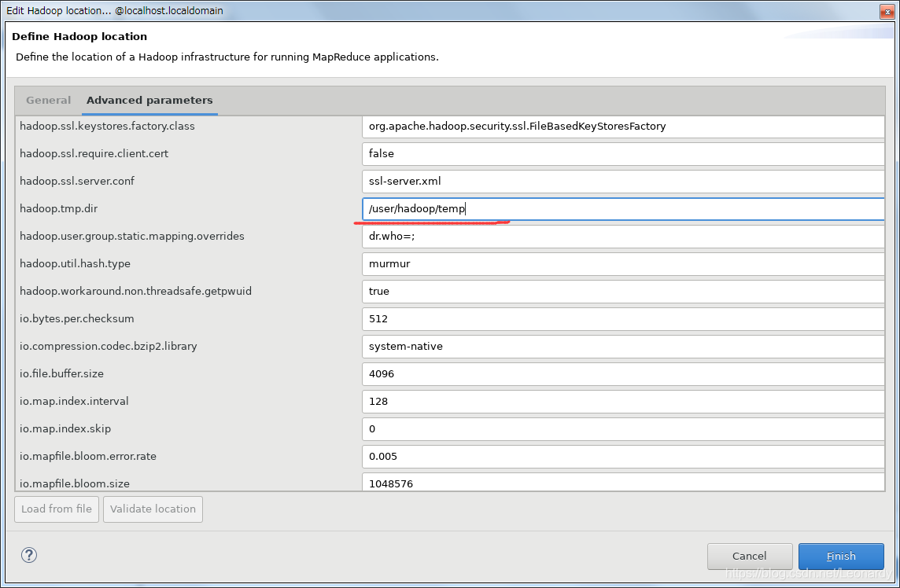900x588 pixels.
Task: Click the Cancel button
Action: coord(750,556)
